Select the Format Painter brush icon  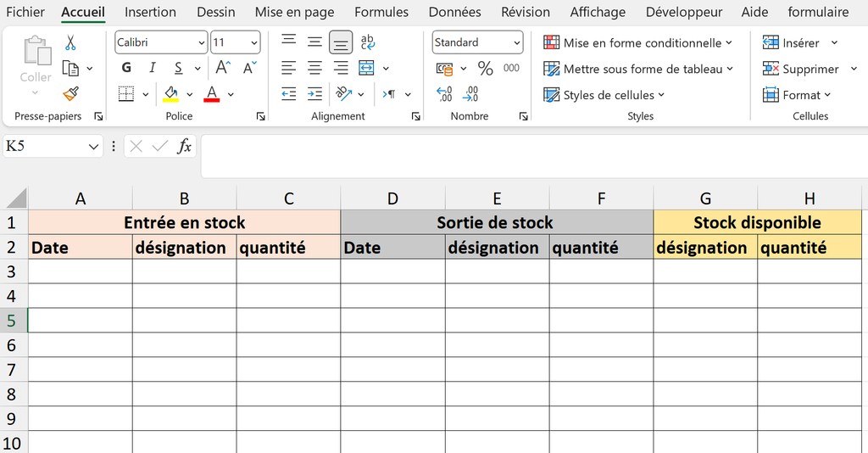click(70, 94)
